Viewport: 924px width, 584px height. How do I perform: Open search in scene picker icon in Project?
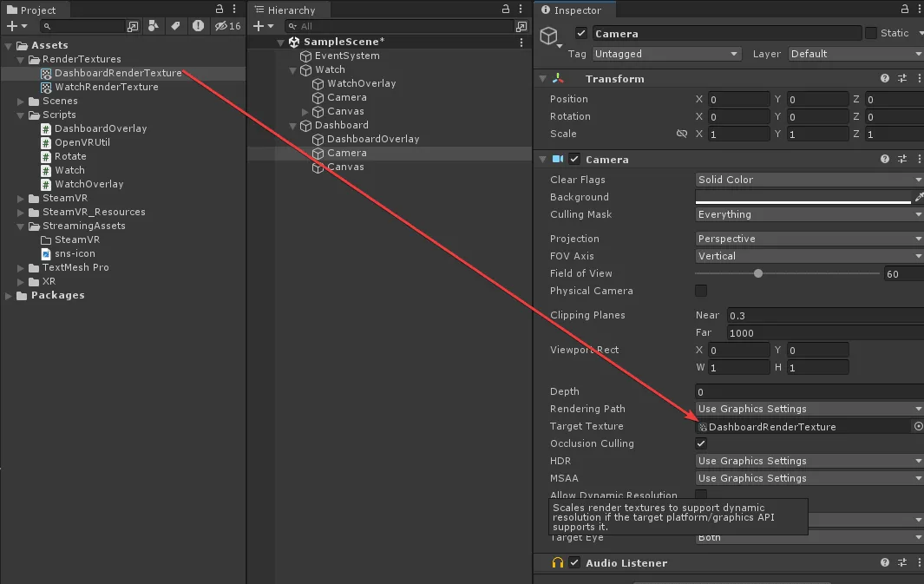[x=134, y=26]
